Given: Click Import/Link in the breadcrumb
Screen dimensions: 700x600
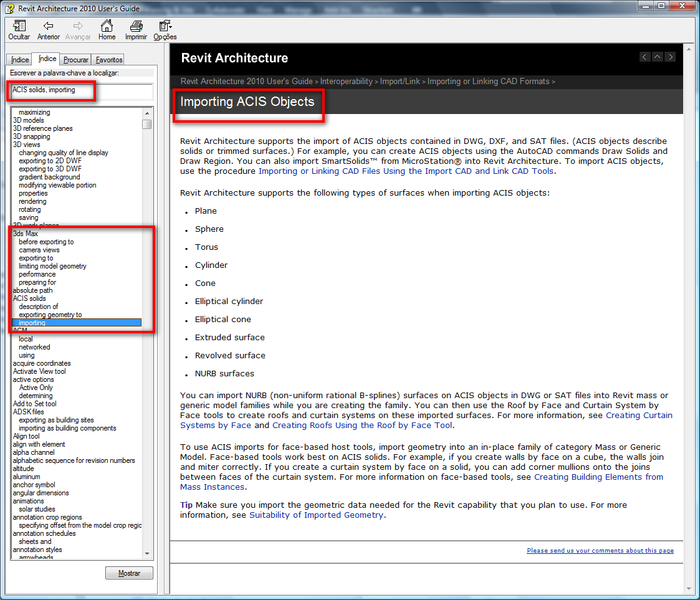Looking at the screenshot, I should [x=400, y=82].
